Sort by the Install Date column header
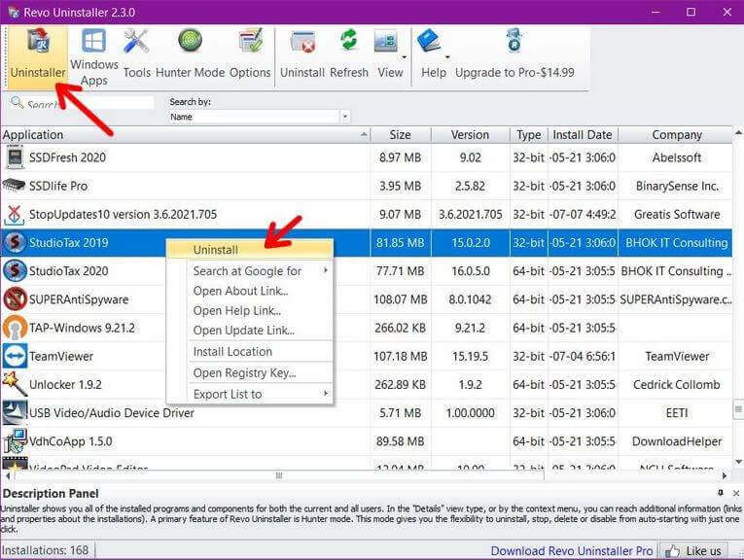The width and height of the screenshot is (744, 560). [583, 135]
